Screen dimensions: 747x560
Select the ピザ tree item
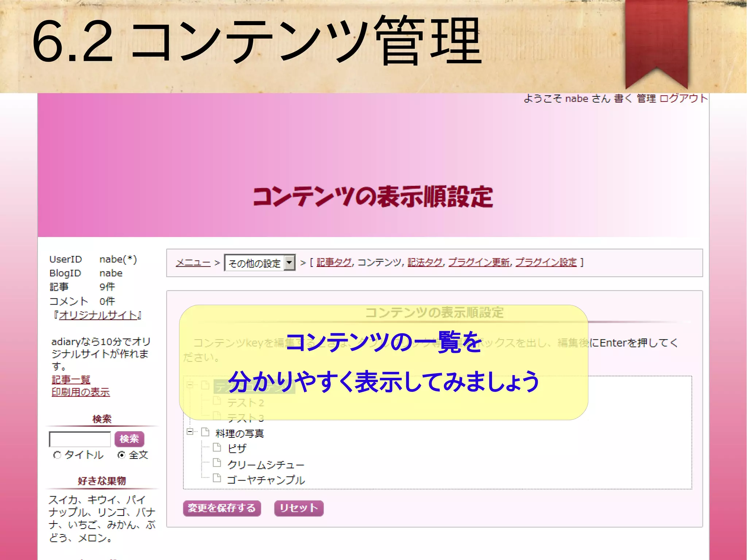(x=237, y=448)
